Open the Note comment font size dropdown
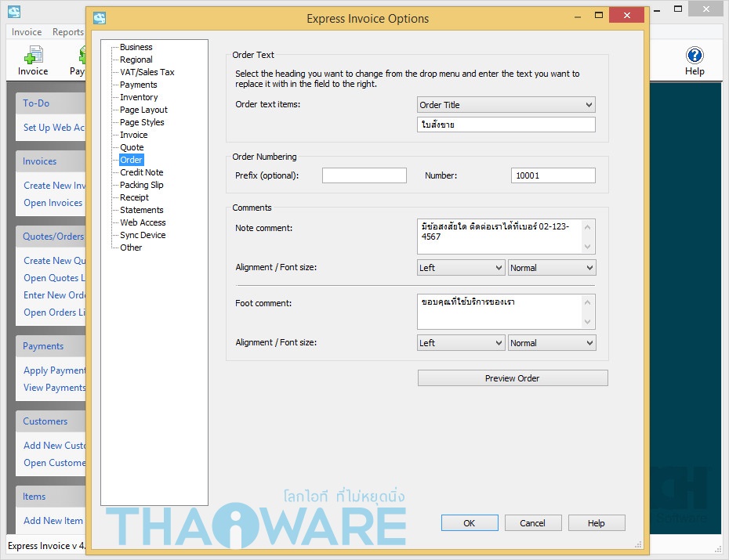This screenshot has height=560, width=729. tap(551, 268)
